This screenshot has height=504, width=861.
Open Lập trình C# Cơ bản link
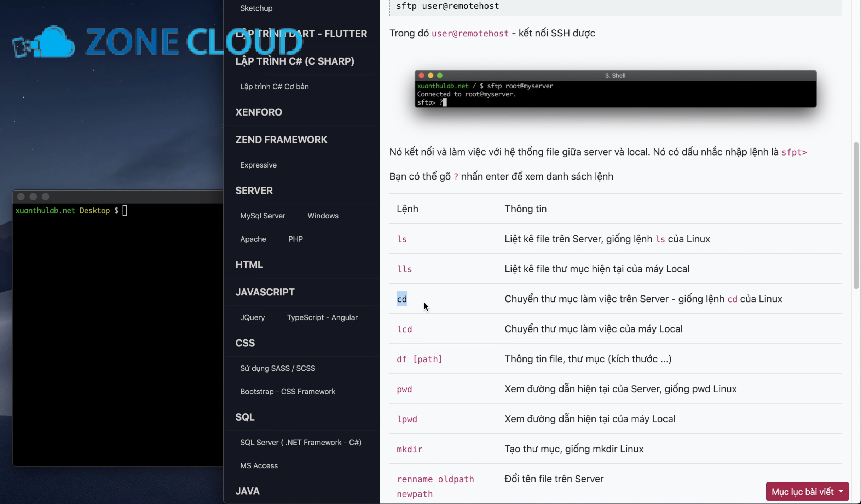pyautogui.click(x=274, y=87)
